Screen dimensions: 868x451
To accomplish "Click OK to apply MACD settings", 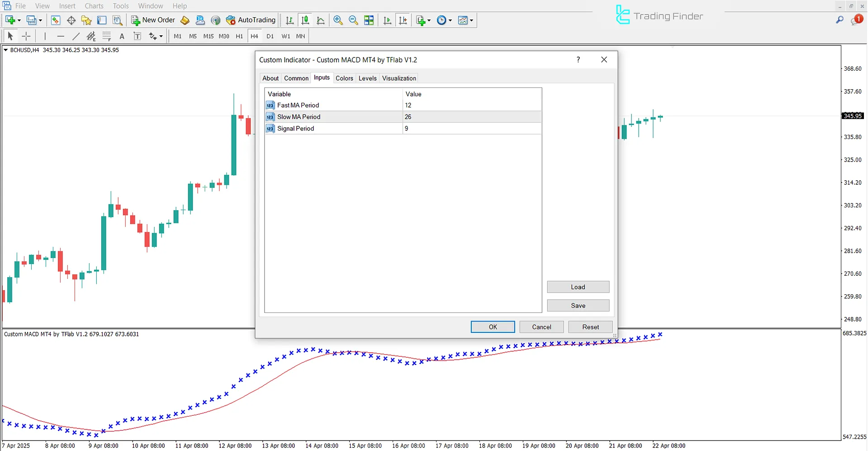I will click(x=493, y=326).
